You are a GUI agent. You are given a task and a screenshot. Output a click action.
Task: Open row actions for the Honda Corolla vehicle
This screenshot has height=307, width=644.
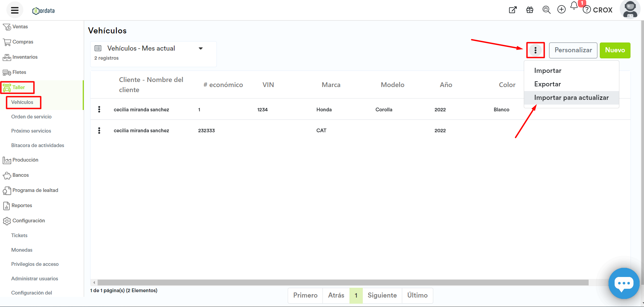(99, 109)
